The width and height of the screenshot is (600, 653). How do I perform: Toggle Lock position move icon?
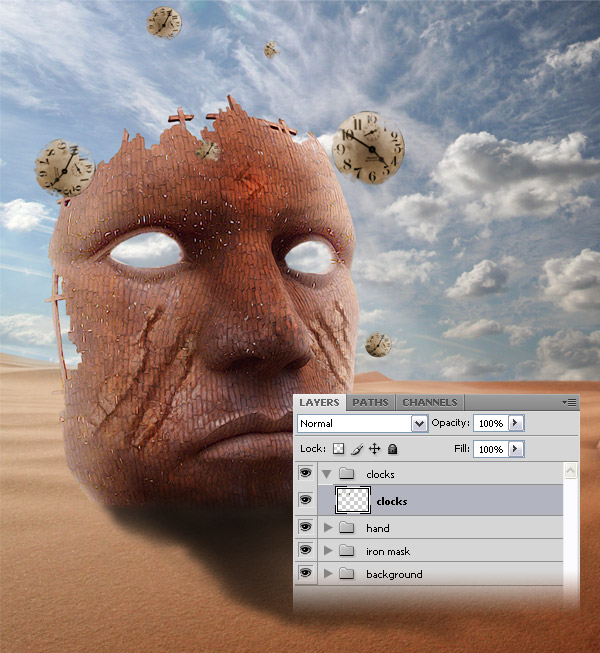coord(375,449)
